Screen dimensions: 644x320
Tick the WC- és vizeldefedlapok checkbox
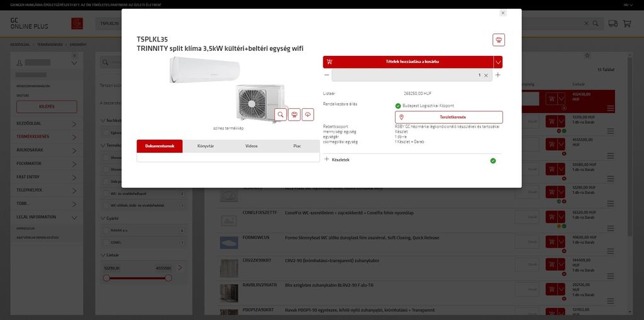(106, 194)
